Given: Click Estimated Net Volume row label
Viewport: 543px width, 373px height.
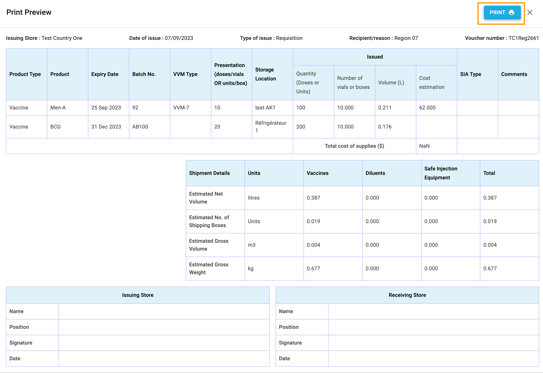Looking at the screenshot, I should [206, 198].
